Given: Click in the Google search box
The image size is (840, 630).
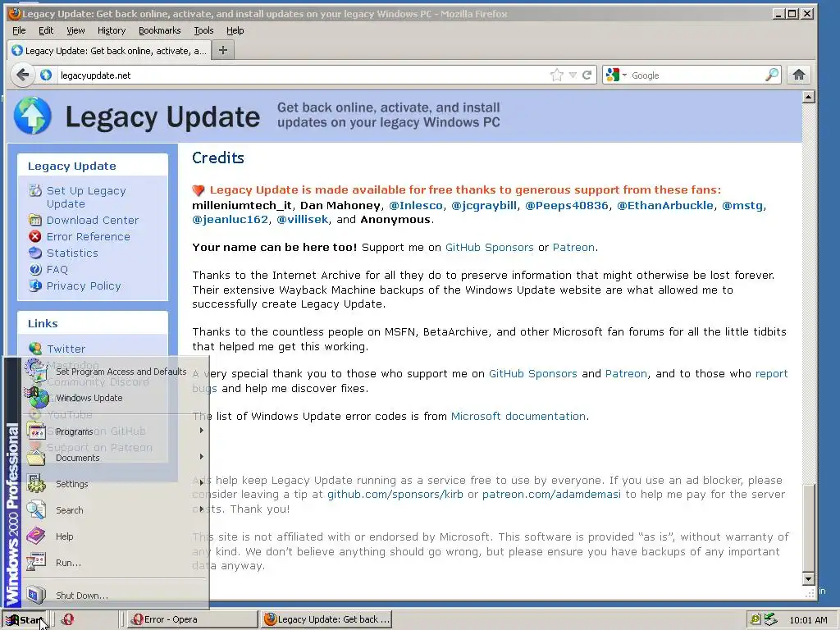Looking at the screenshot, I should click(696, 75).
